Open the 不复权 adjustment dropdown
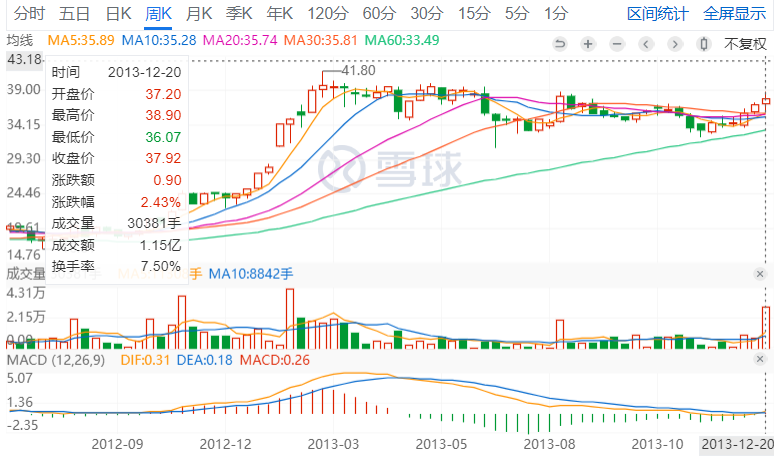This screenshot has height=462, width=780. (745, 44)
